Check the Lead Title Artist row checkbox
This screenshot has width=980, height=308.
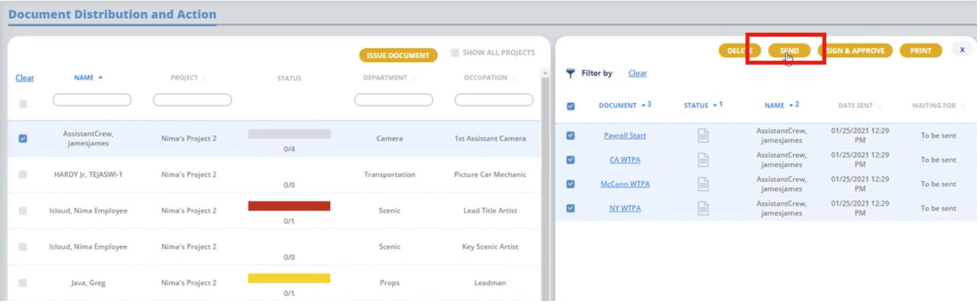point(23,211)
